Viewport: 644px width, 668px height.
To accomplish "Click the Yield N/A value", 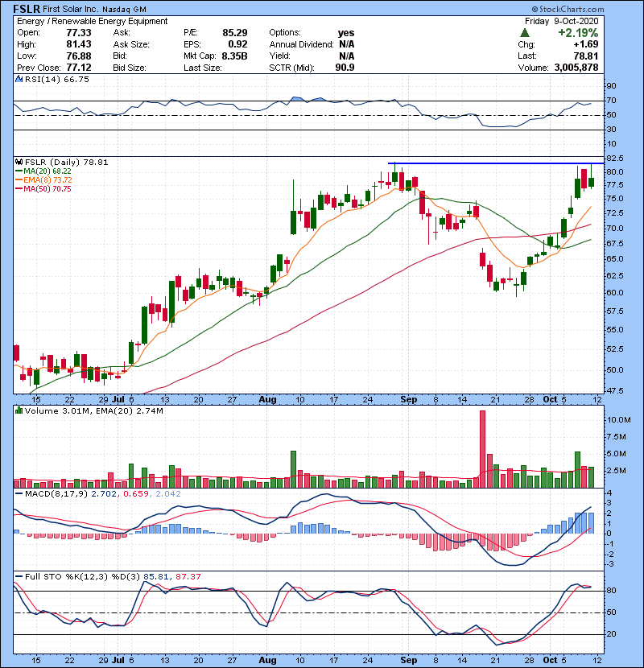I will tap(346, 56).
